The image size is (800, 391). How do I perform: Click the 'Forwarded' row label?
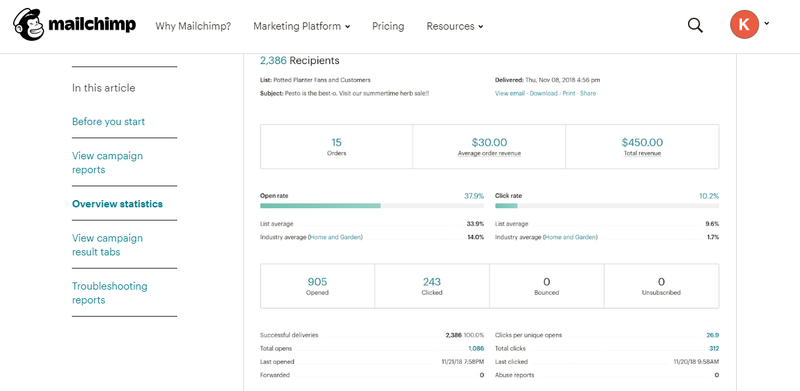click(275, 375)
